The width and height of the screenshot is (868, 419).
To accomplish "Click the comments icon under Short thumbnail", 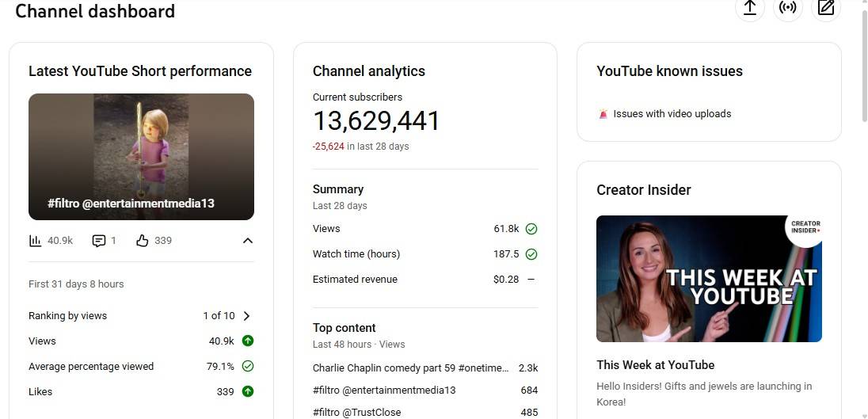I will click(99, 241).
